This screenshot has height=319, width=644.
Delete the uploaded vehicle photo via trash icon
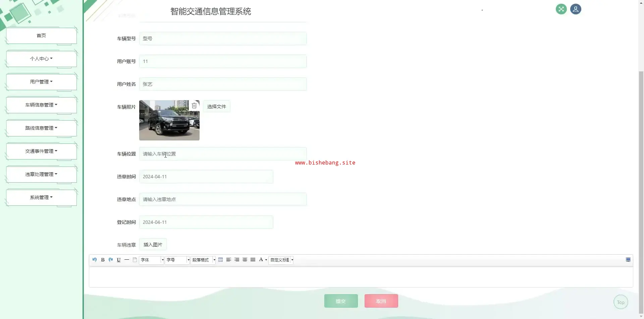(194, 106)
